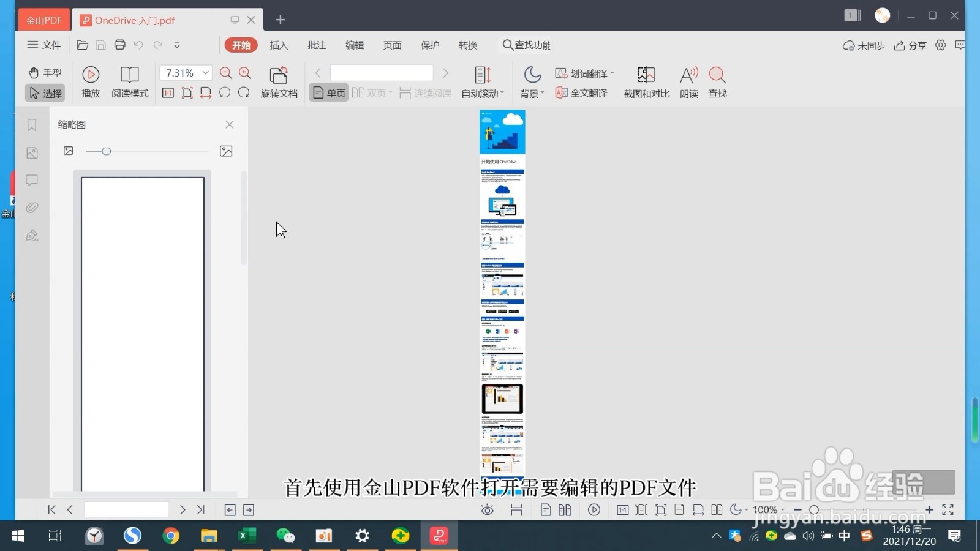
Task: Click the toolbar page number field
Action: pos(382,73)
